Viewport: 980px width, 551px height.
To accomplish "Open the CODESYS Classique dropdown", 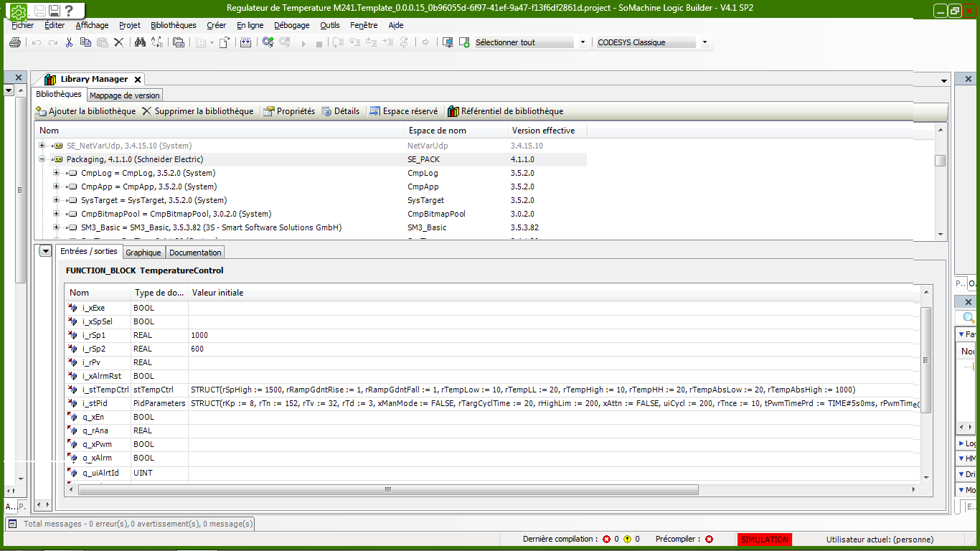I will click(x=705, y=42).
